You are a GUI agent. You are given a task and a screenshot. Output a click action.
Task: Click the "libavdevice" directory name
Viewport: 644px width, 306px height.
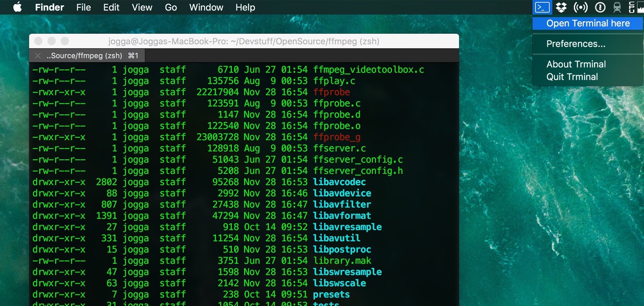pyautogui.click(x=342, y=193)
